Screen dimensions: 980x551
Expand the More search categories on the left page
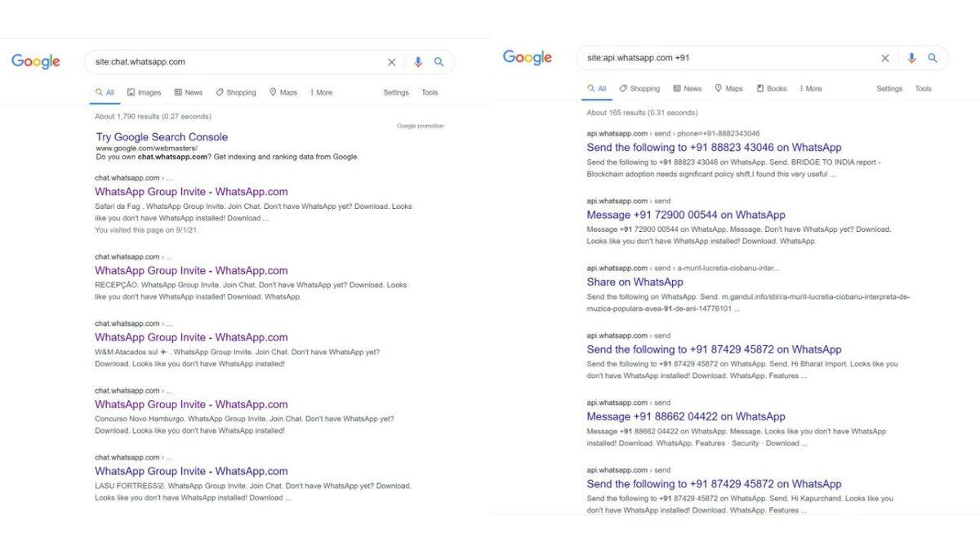[x=320, y=92]
